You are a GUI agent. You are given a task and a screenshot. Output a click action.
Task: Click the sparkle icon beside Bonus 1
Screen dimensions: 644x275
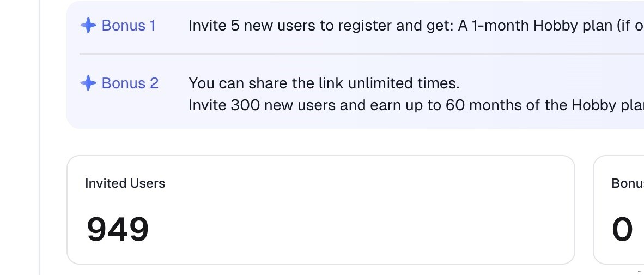point(88,26)
